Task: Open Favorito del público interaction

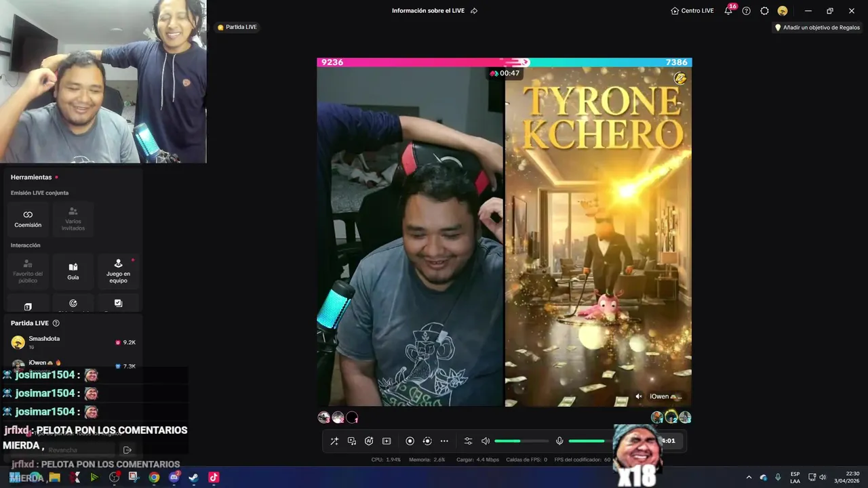Action: (28, 272)
